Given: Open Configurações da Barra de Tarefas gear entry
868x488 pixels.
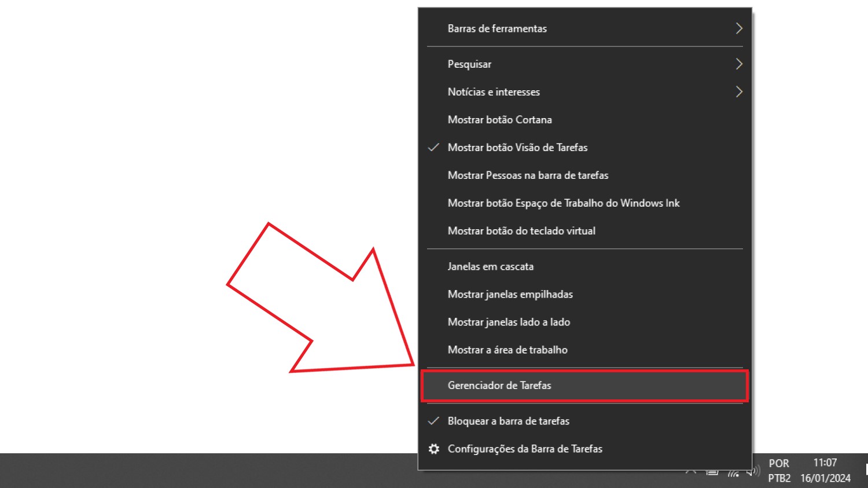Looking at the screenshot, I should (584, 449).
